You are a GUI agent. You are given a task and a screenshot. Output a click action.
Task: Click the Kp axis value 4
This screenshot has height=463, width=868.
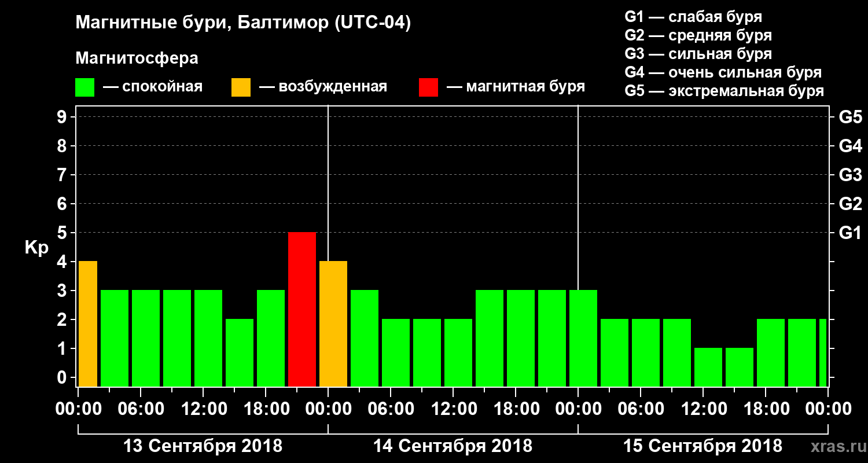(63, 262)
